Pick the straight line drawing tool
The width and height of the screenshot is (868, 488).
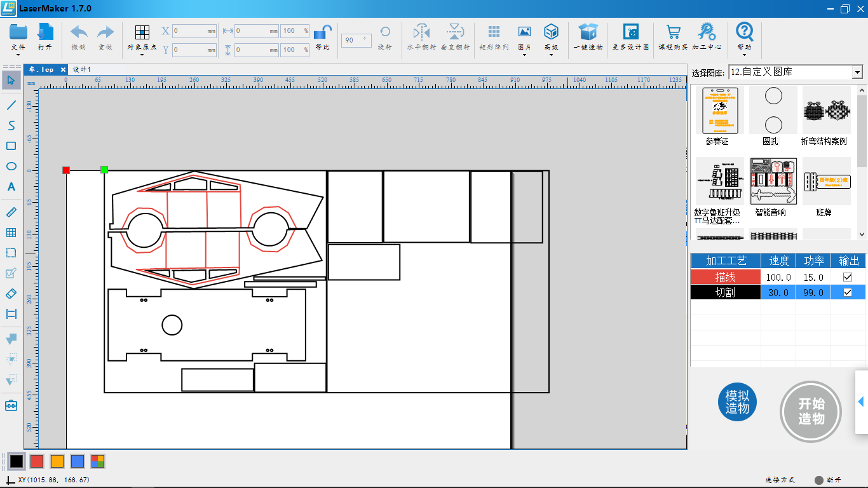[x=11, y=105]
